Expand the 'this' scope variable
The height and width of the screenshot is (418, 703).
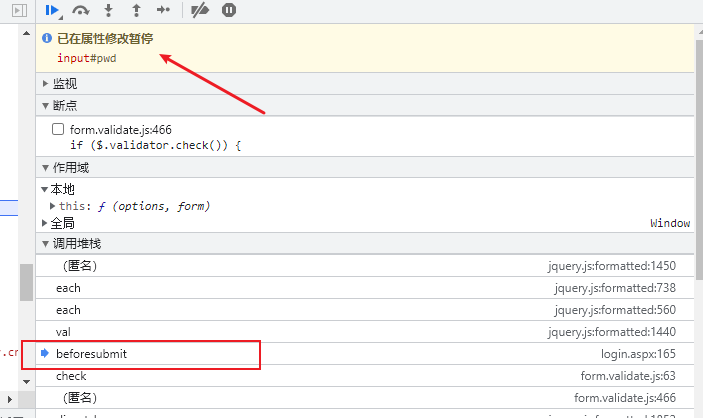[x=52, y=206]
